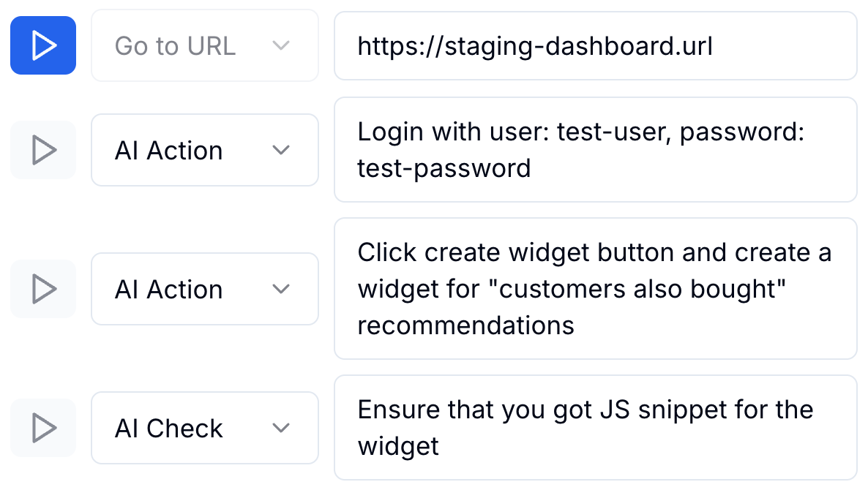The height and width of the screenshot is (490, 868).
Task: Click the word 'recommendations' in the widget step
Action: 465,325
